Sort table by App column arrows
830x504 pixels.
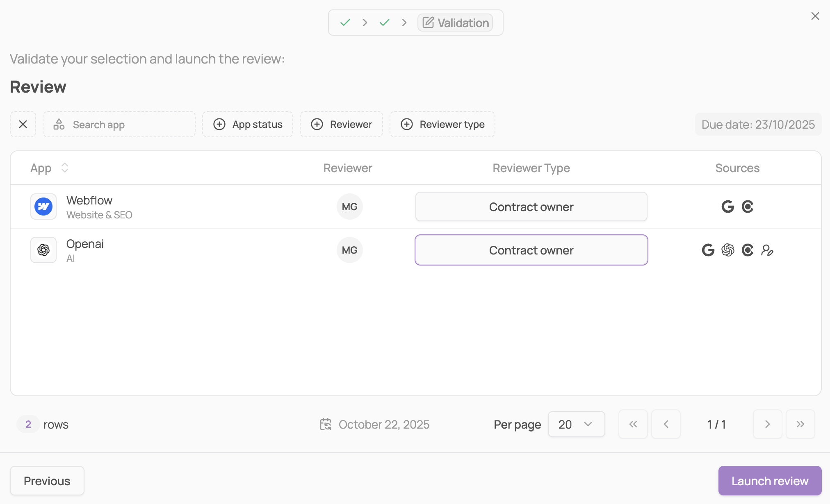tap(64, 168)
